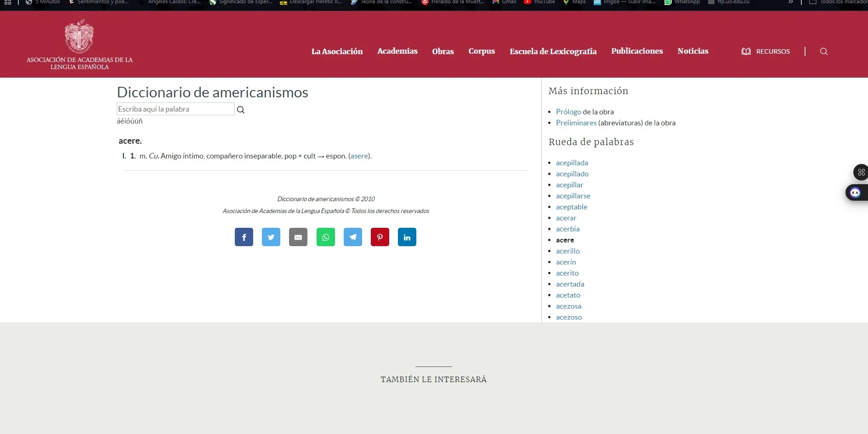Share entry on LinkedIn icon
Viewport: 868px width, 434px height.
click(x=407, y=237)
